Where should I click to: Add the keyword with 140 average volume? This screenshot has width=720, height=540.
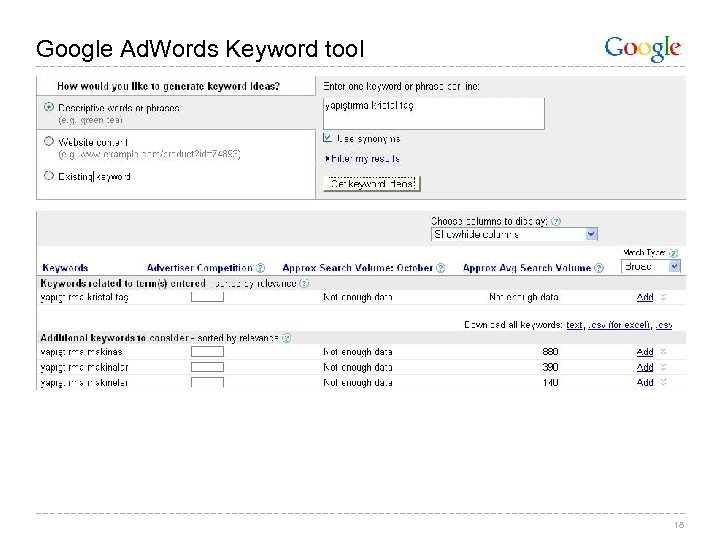pos(645,382)
